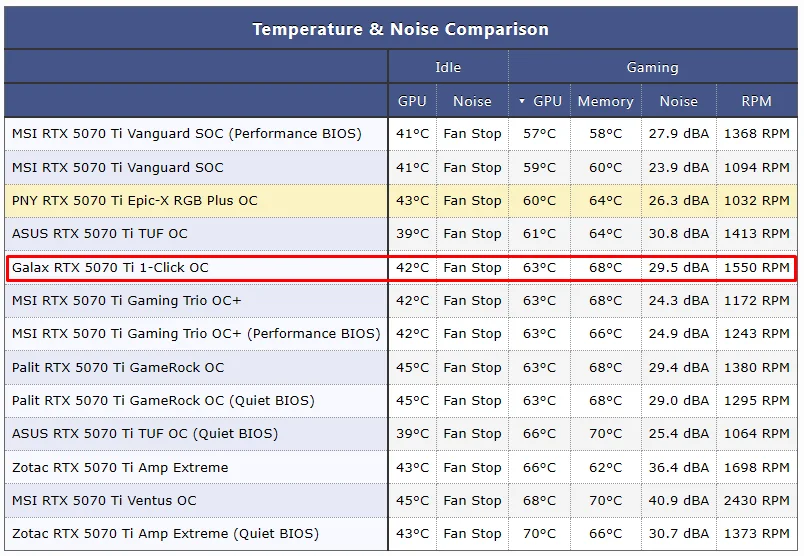This screenshot has height=556, width=804.
Task: Click the Temperature & Noise Comparison title
Action: pyautogui.click(x=400, y=29)
